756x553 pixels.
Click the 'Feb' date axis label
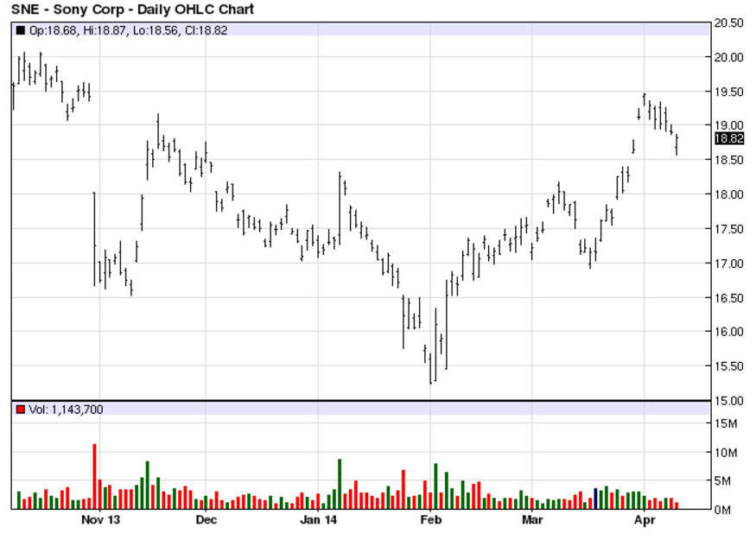[430, 519]
